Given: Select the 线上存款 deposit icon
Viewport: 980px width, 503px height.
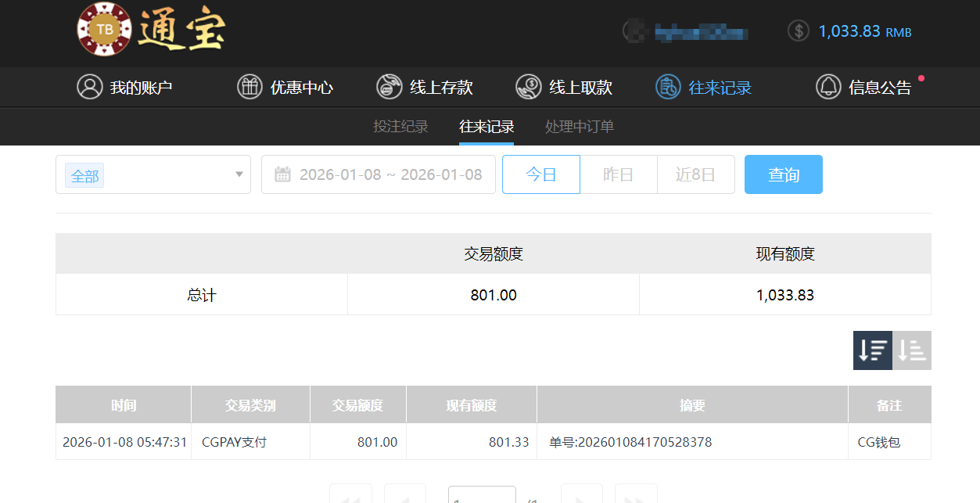Looking at the screenshot, I should [x=389, y=87].
